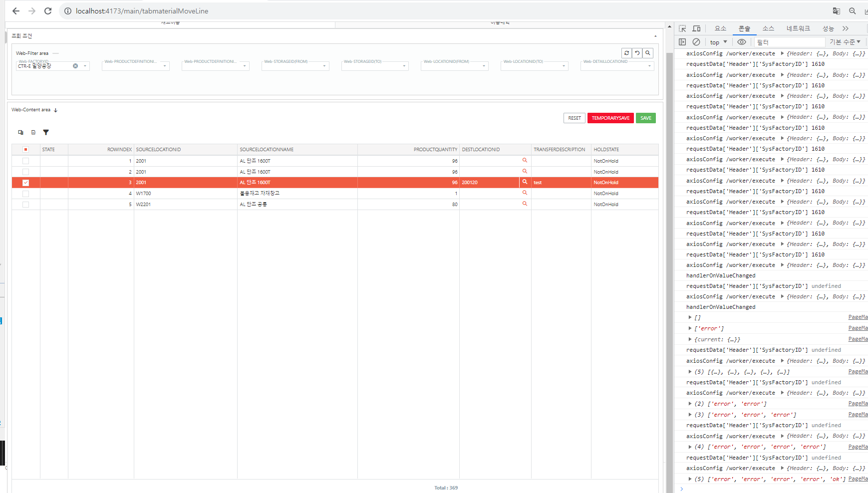Show more DevTools tabs chevron
The width and height of the screenshot is (868, 493).
[846, 28]
